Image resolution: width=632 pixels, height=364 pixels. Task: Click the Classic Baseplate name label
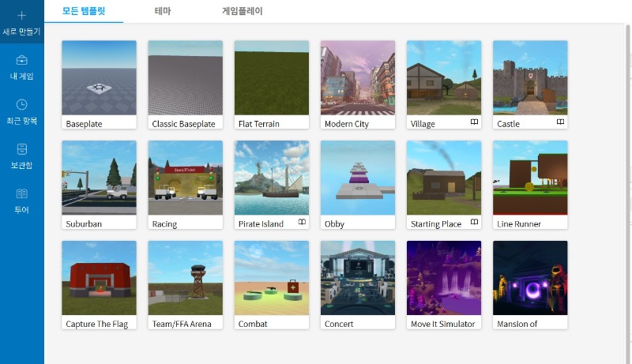pyautogui.click(x=183, y=124)
